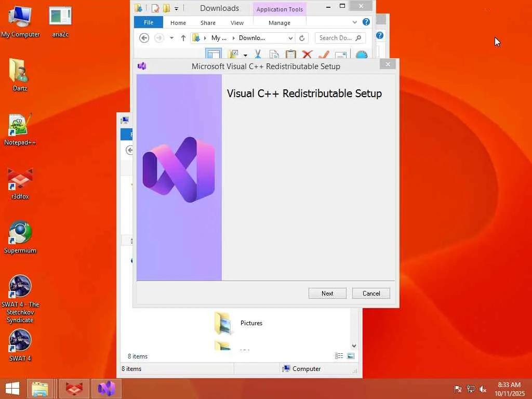Open the address bar history dropdown
Screen dimensions: 532x399
coord(290,38)
